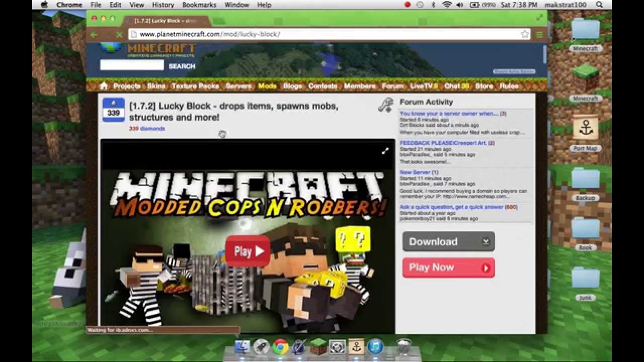644x362 pixels.
Task: Open the makstrat100 user menu
Action: [566, 5]
